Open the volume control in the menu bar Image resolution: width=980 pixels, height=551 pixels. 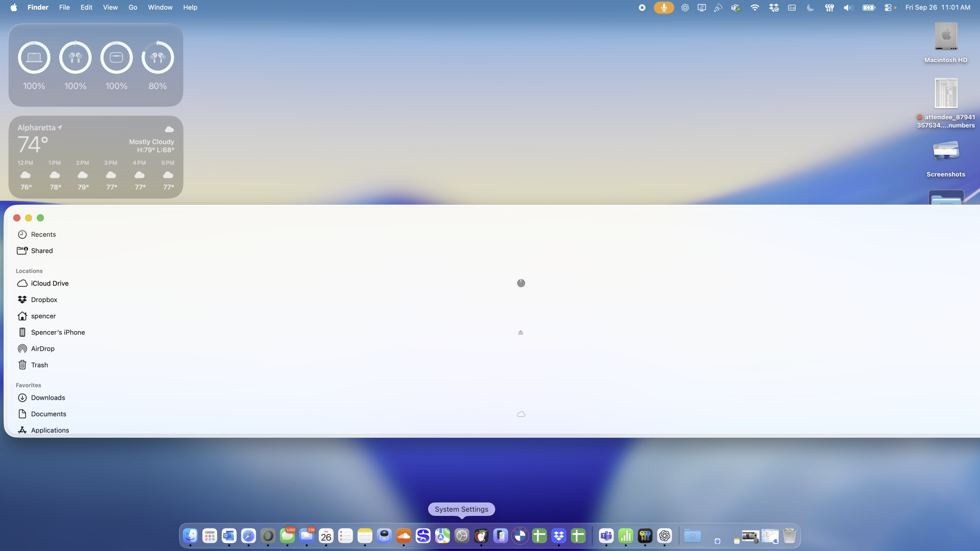(848, 8)
